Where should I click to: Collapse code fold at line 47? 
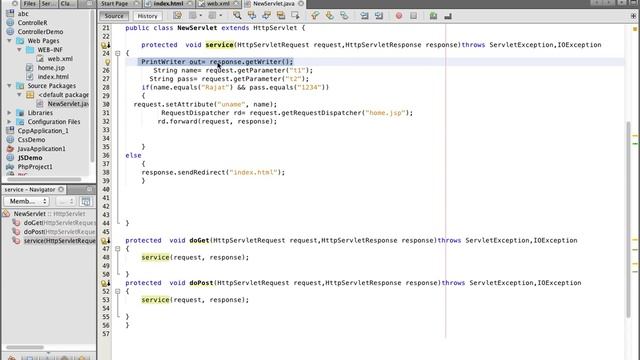point(118,249)
